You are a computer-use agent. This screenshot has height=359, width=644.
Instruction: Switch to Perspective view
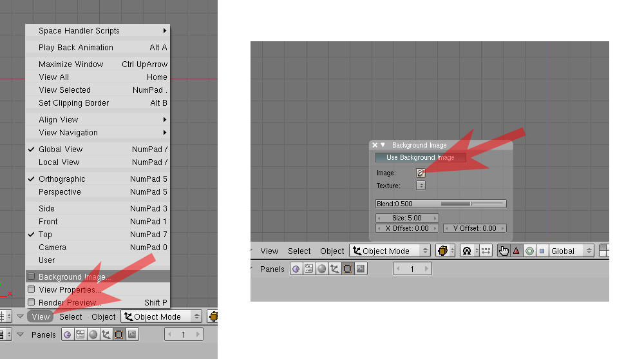tap(98, 192)
